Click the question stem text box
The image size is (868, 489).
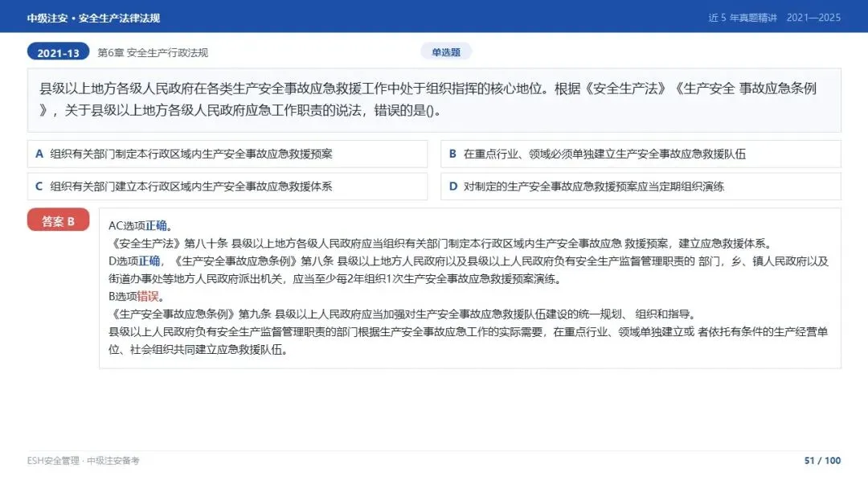pos(434,101)
